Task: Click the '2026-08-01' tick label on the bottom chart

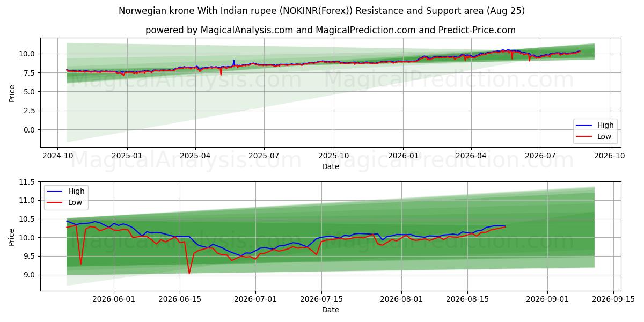Action: [401, 299]
